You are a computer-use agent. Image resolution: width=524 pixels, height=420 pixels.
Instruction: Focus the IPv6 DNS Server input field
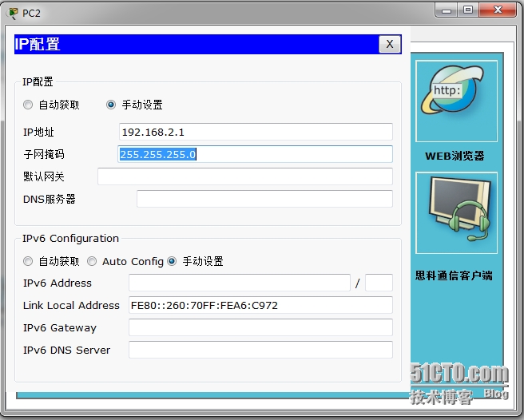pyautogui.click(x=260, y=350)
